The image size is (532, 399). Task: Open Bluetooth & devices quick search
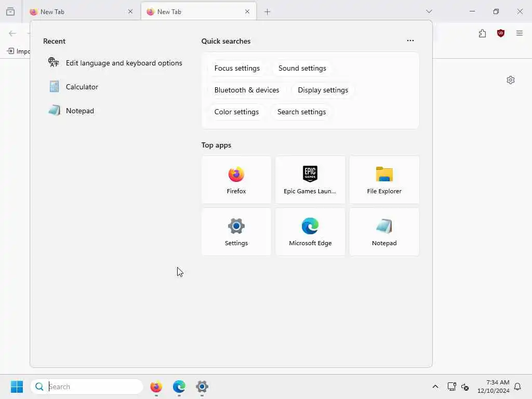247,90
